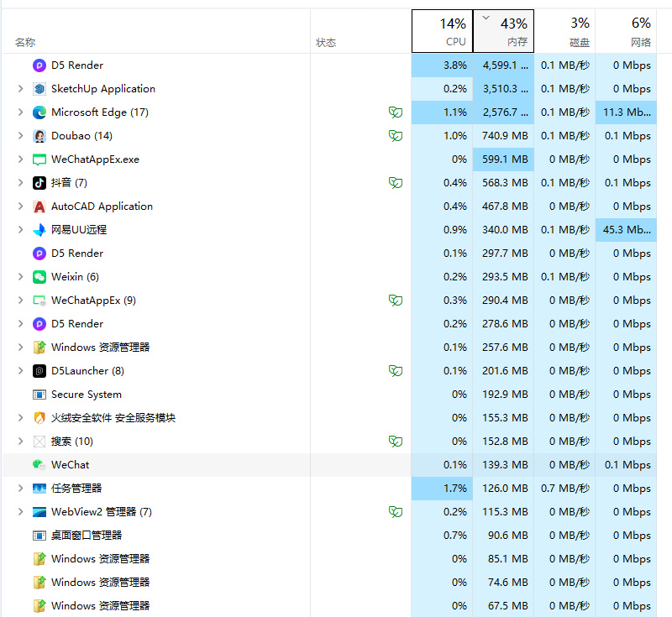672x617 pixels.
Task: Click the 桌面窗口管理器 icon
Action: pyautogui.click(x=39, y=536)
